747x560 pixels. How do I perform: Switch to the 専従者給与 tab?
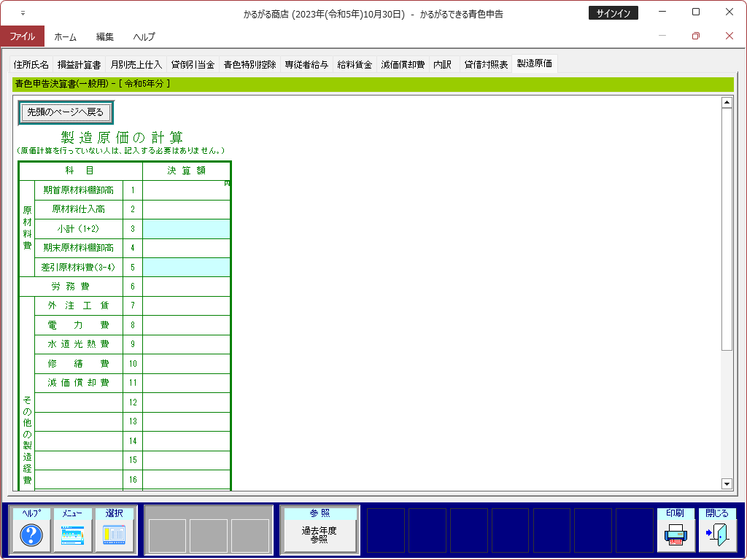tap(306, 64)
